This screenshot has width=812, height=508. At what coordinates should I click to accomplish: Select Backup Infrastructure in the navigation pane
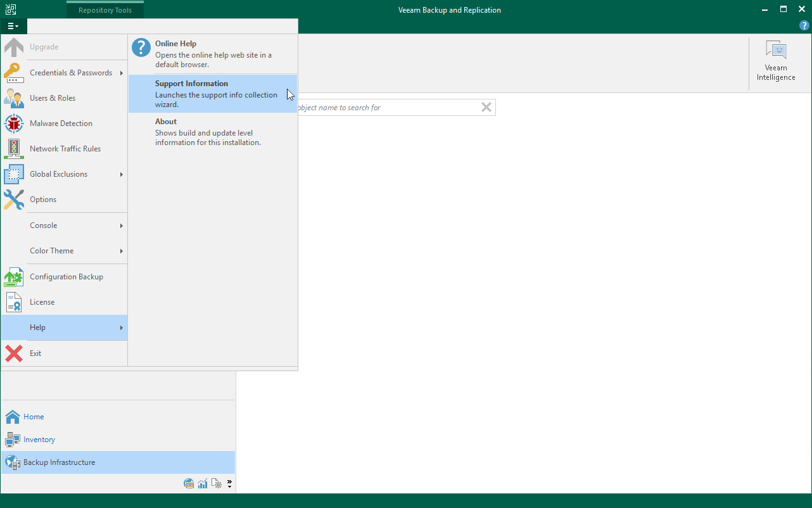coord(118,462)
